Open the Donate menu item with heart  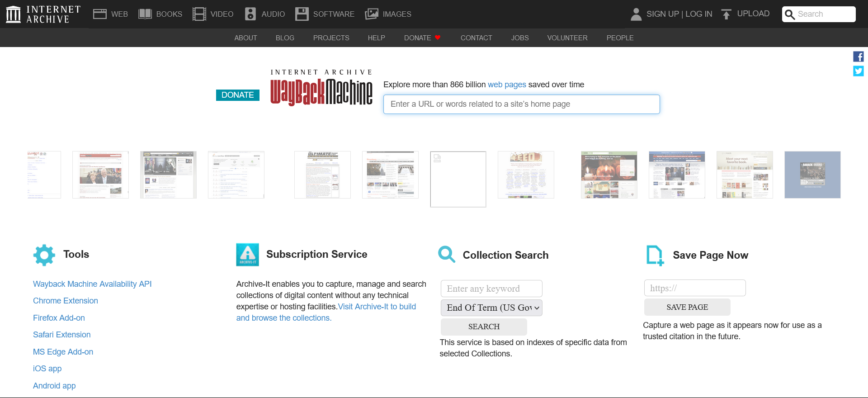[422, 38]
